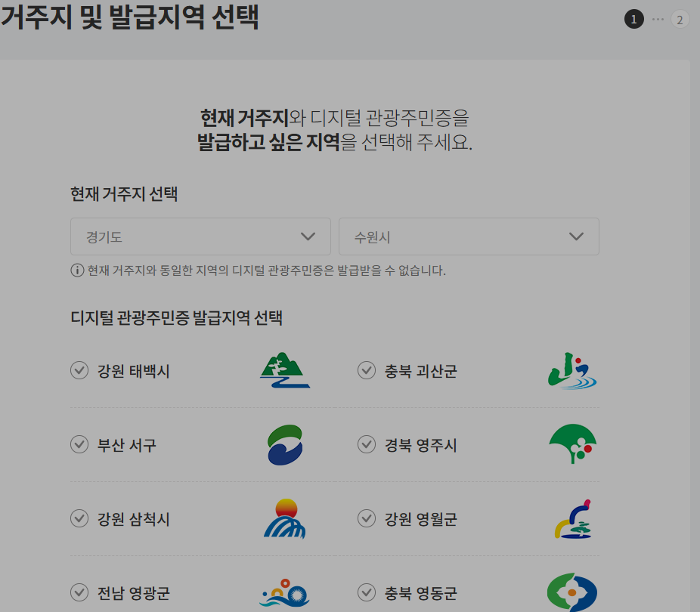Select the 경북 영주시 check circle
Screen dimensions: 700x612
pyautogui.click(x=367, y=444)
